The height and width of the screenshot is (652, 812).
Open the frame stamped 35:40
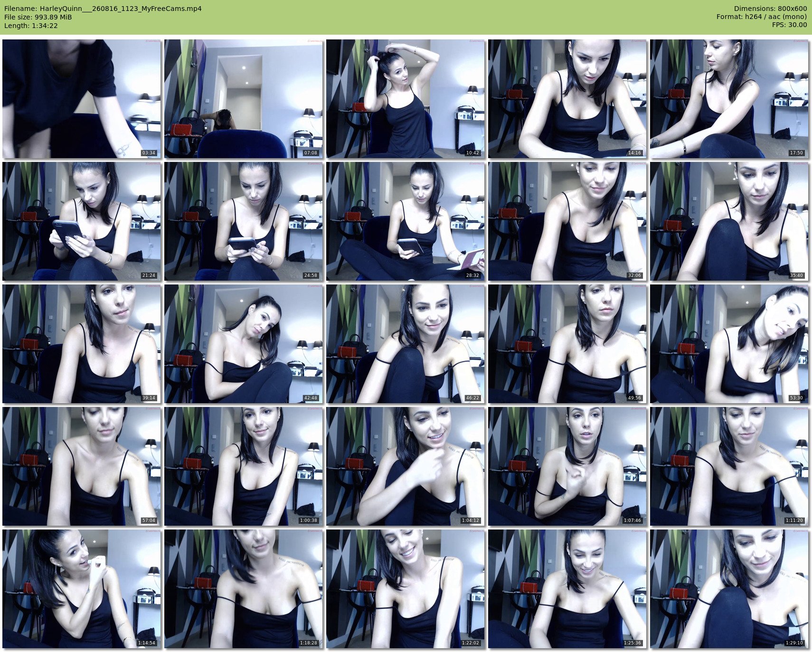(729, 221)
